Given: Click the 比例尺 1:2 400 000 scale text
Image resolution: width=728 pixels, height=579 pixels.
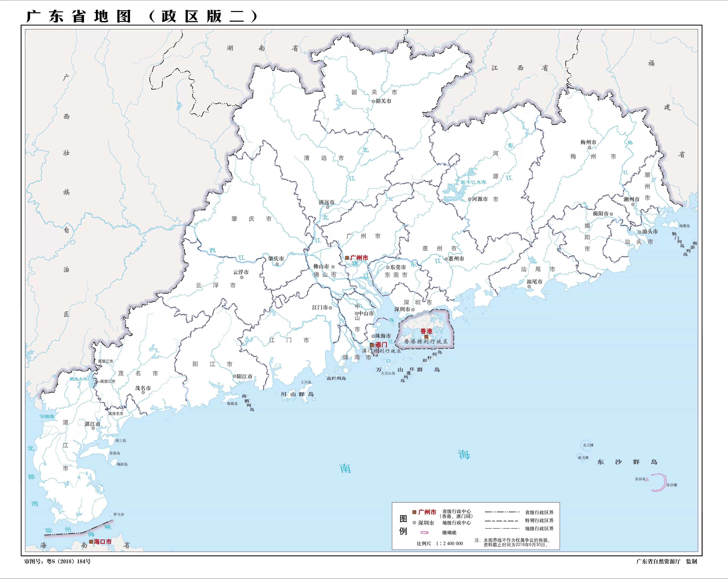Looking at the screenshot, I should pyautogui.click(x=440, y=544).
